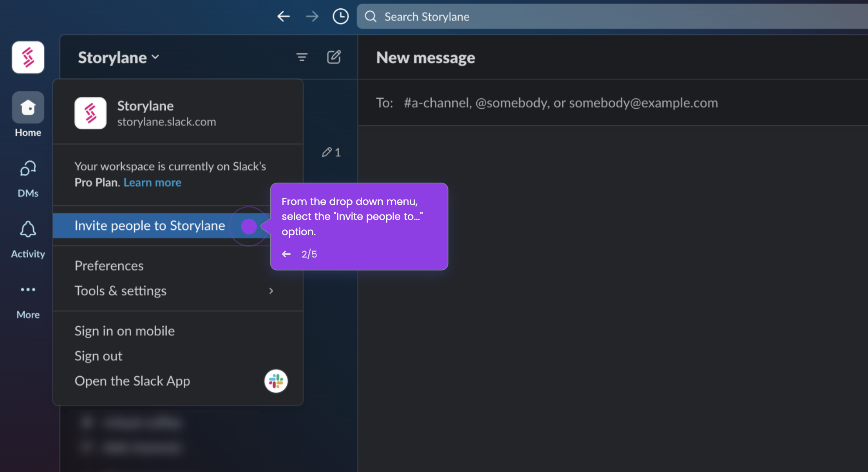Click the Storylane workspace logo in sidebar
Screen dimensions: 868x472
pyautogui.click(x=28, y=57)
